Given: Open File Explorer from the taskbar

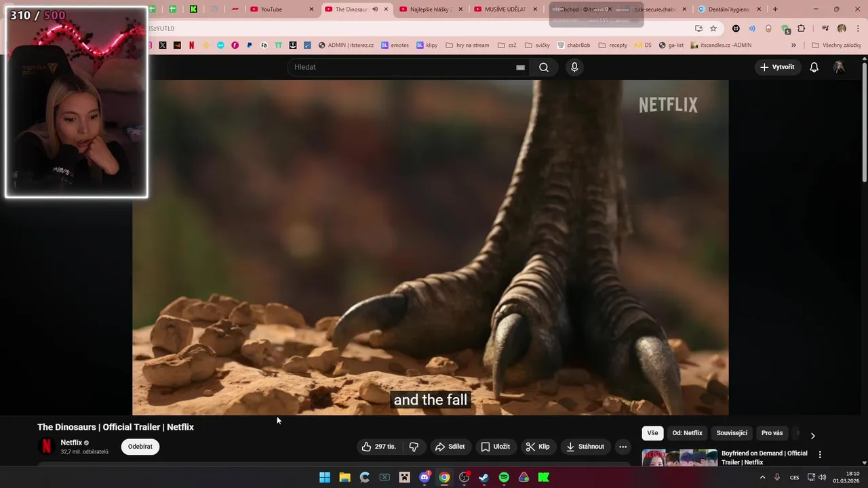Looking at the screenshot, I should [344, 477].
